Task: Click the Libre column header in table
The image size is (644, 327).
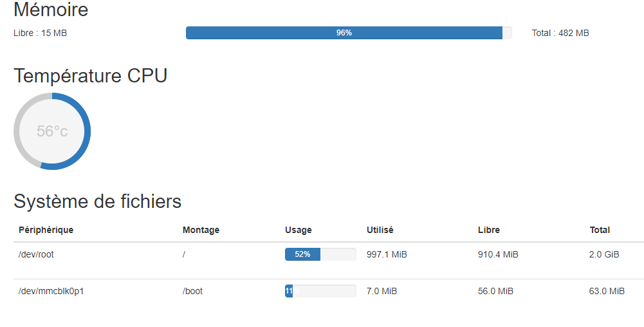Action: [488, 230]
